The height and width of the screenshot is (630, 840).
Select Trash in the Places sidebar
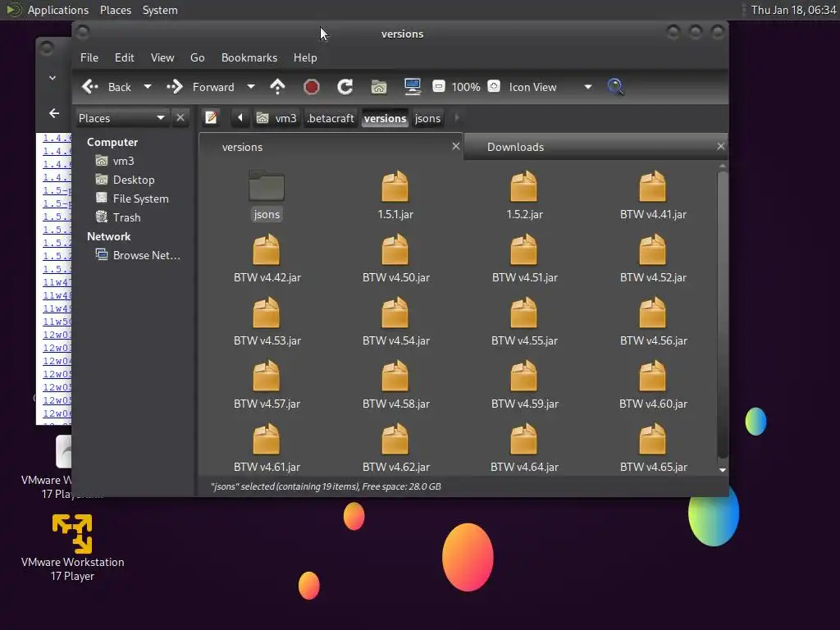coord(126,217)
